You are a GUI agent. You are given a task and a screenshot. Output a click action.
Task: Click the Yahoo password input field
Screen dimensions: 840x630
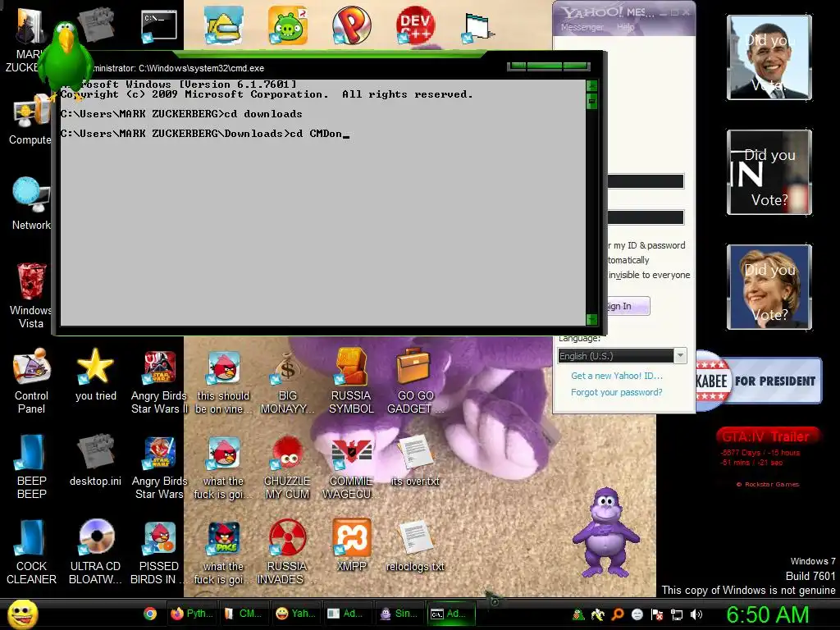(646, 217)
